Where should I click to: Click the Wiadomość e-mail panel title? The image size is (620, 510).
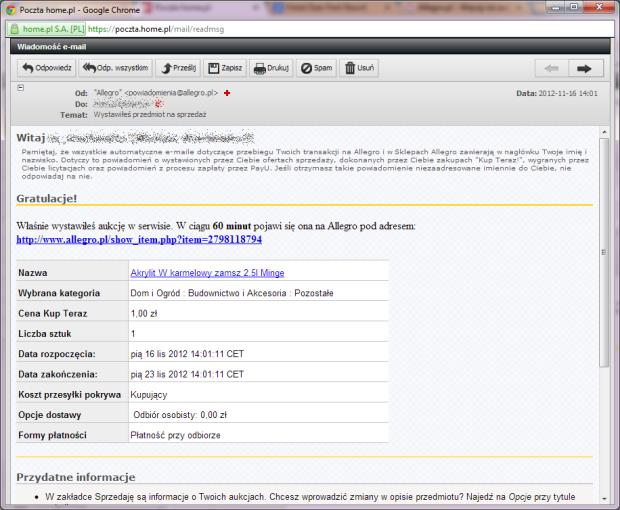coord(51,47)
